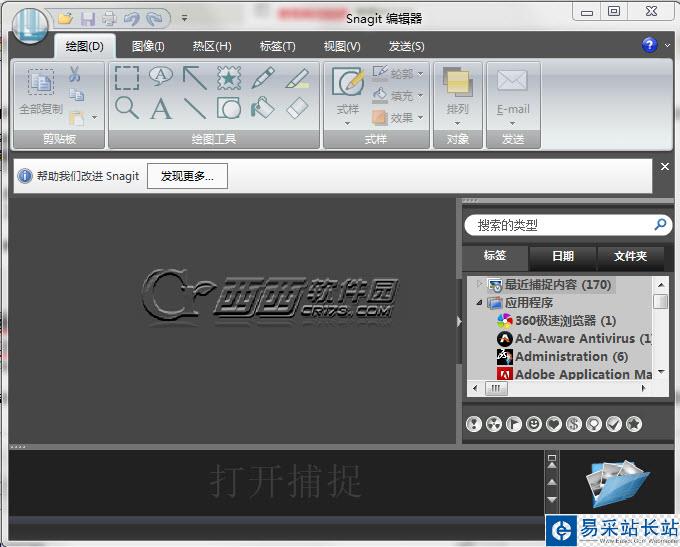Select the 文件夹 tab in search pane

[x=631, y=256]
